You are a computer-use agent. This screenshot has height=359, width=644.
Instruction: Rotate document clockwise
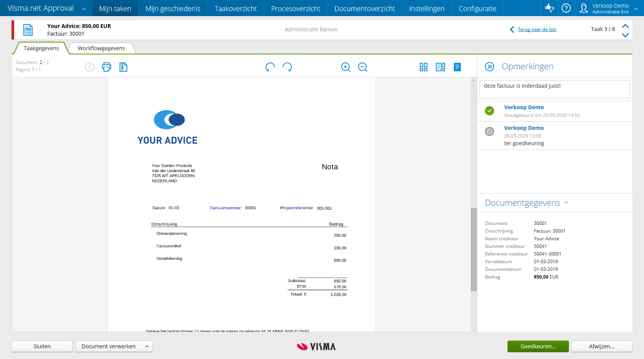point(287,67)
